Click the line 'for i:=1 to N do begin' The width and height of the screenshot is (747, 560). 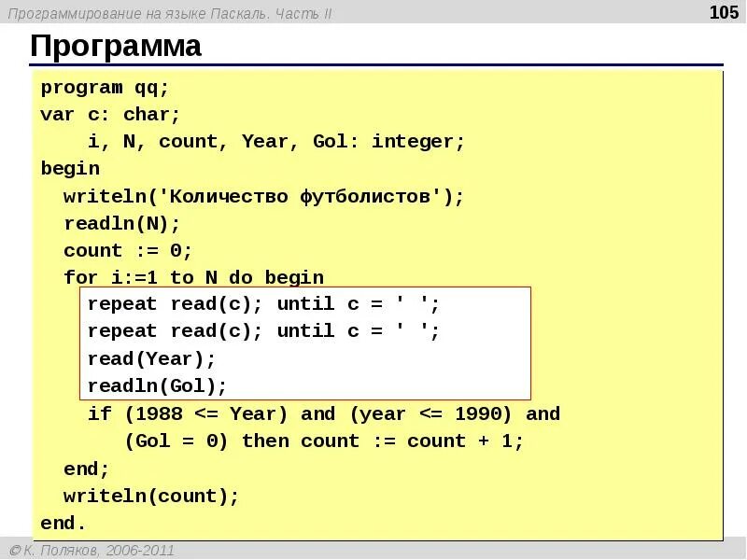pos(194,277)
